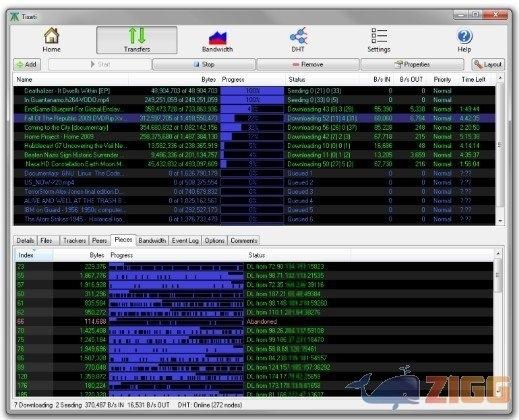Click the transfers list scroll-up arrow
519x420 pixels.
click(x=500, y=79)
